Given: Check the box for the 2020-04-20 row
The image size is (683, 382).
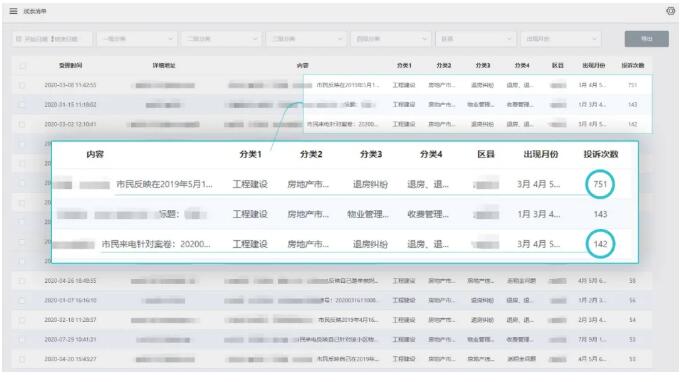Looking at the screenshot, I should [x=22, y=359].
